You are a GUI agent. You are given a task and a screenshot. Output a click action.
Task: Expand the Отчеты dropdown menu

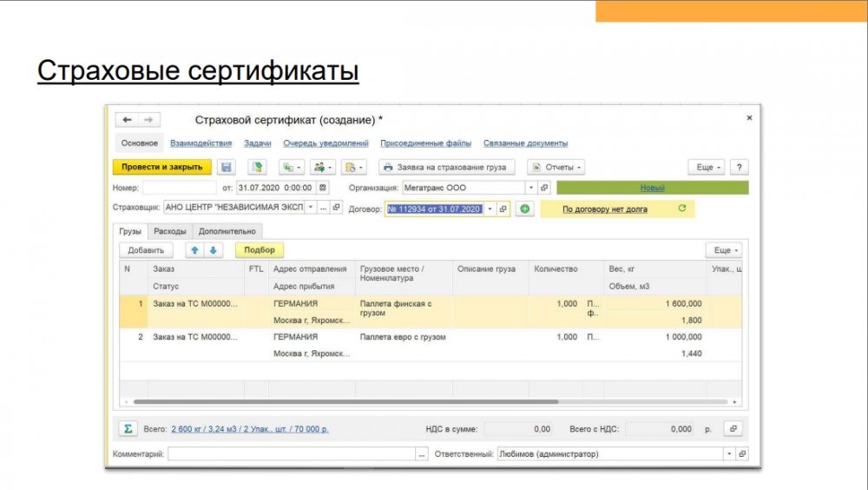[556, 167]
